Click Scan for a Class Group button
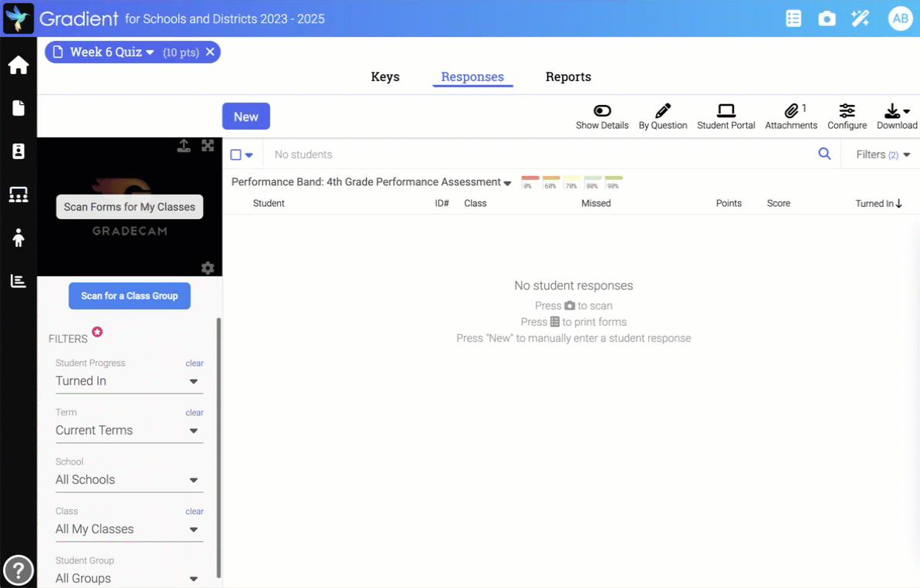Screen dimensions: 920x588 130,296
